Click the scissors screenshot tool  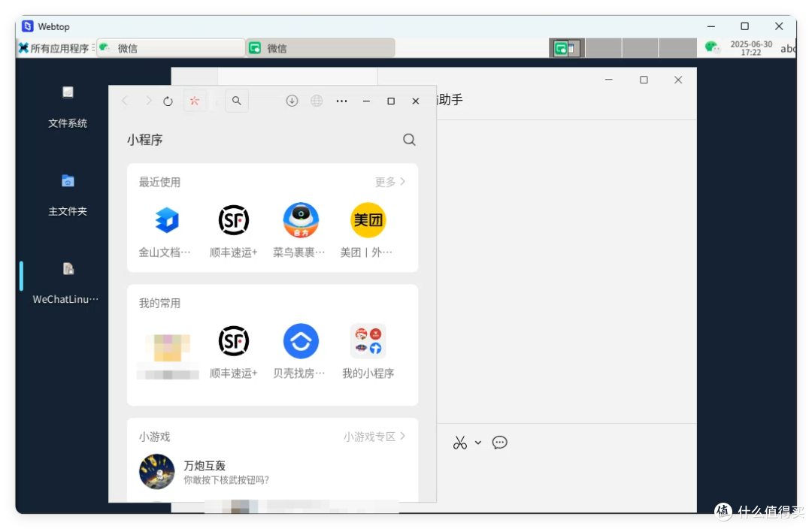(460, 443)
